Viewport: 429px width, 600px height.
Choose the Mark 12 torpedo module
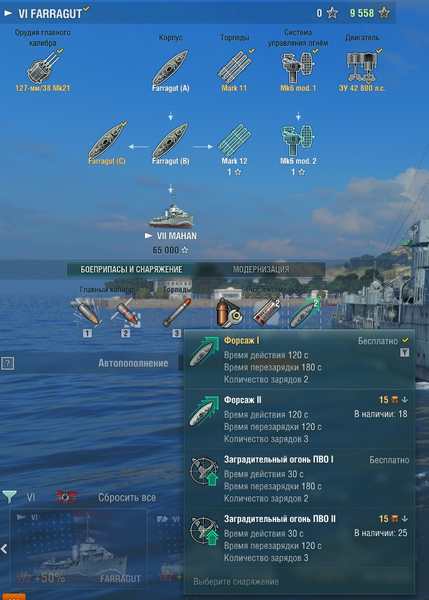[x=234, y=140]
